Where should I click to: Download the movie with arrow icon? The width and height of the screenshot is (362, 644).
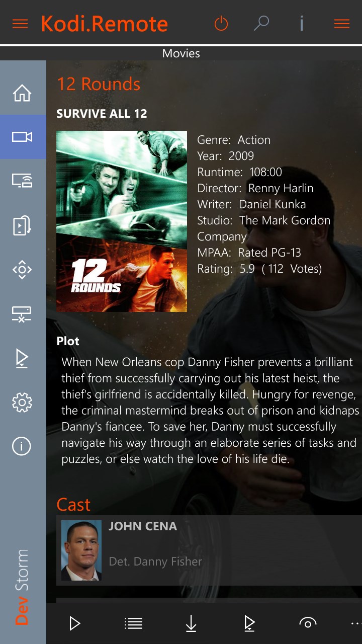pyautogui.click(x=191, y=624)
